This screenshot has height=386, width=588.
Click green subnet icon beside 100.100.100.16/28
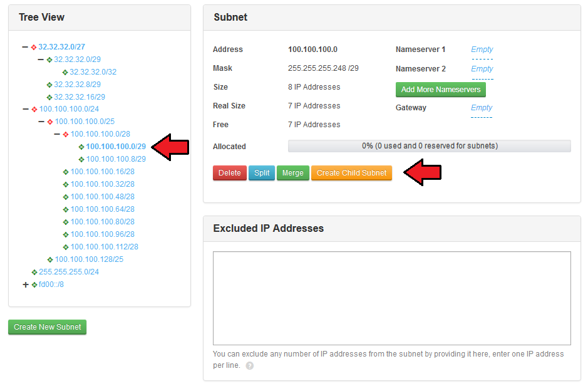(66, 172)
